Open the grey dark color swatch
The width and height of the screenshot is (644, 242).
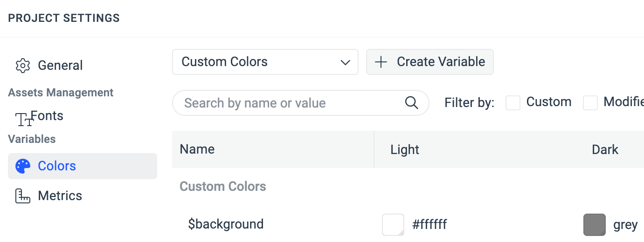(x=595, y=225)
